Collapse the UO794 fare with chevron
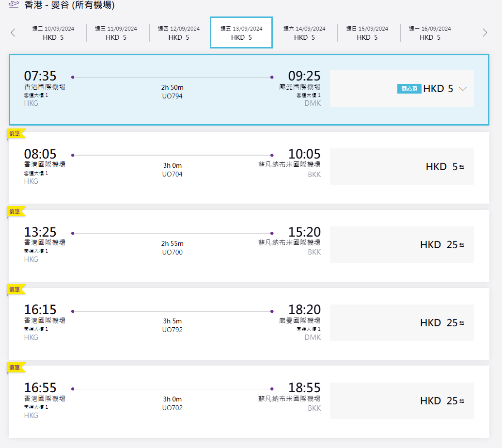Screen dimensions: 502x448 tap(462, 89)
